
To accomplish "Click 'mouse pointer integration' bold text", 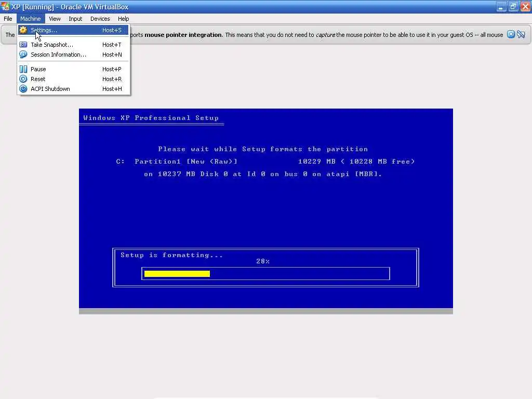I will tap(183, 35).
